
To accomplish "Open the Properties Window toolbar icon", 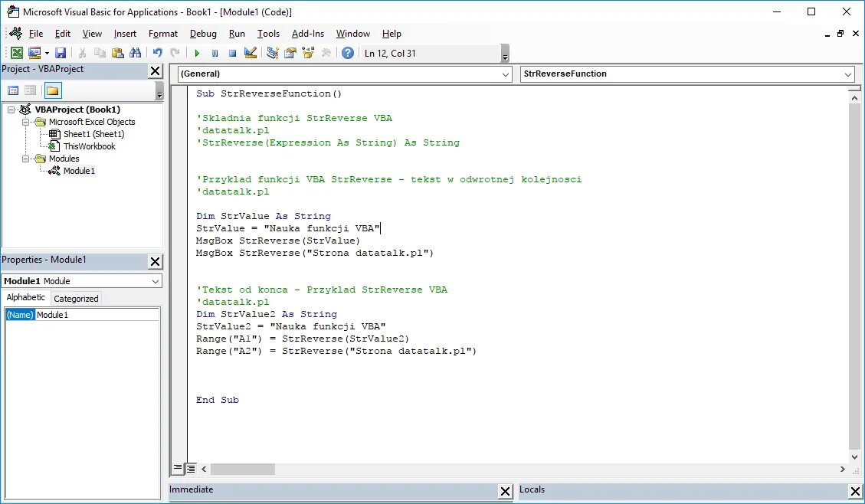I will pyautogui.click(x=290, y=53).
